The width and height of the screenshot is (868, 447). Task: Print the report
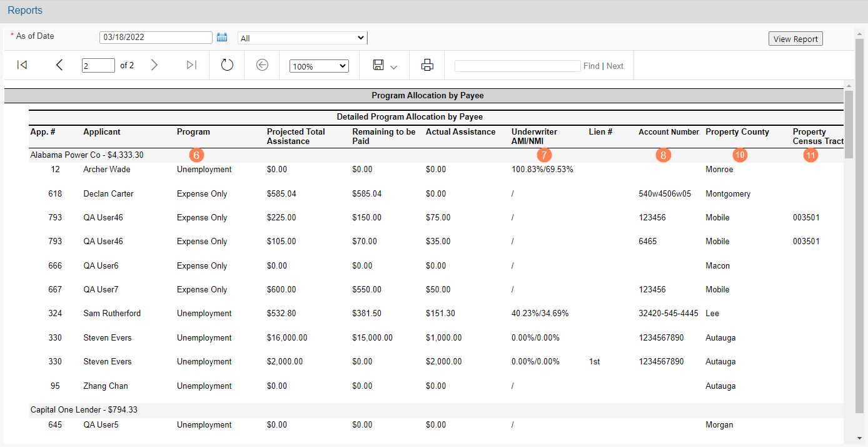point(427,65)
